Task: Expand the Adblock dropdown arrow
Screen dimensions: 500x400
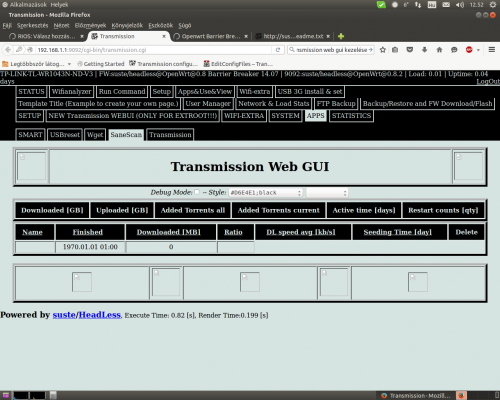Action: click(478, 50)
